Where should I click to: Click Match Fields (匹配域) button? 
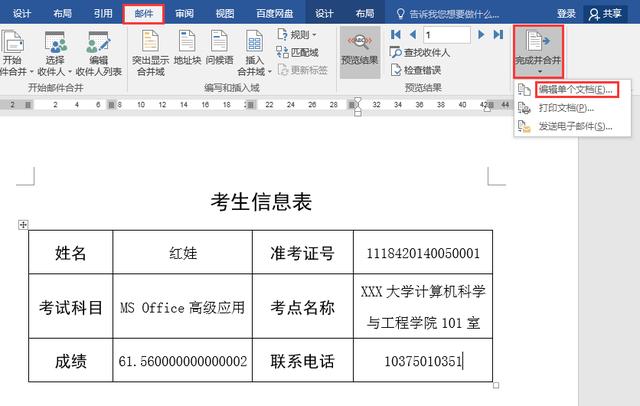point(301,52)
